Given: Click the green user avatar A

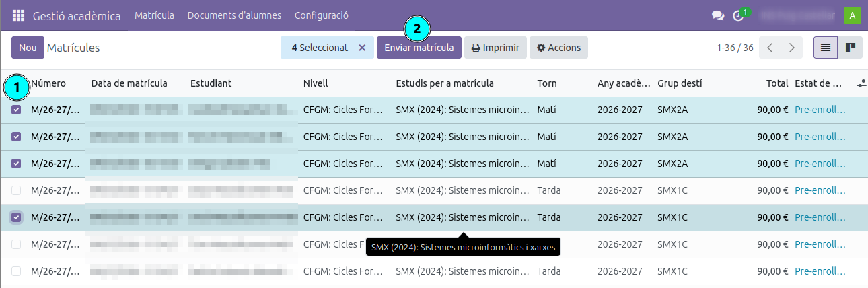Looking at the screenshot, I should click(x=853, y=15).
